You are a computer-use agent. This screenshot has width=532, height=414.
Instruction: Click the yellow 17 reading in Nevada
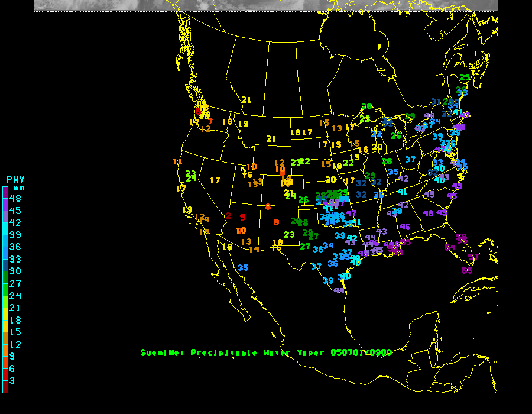tap(215, 180)
